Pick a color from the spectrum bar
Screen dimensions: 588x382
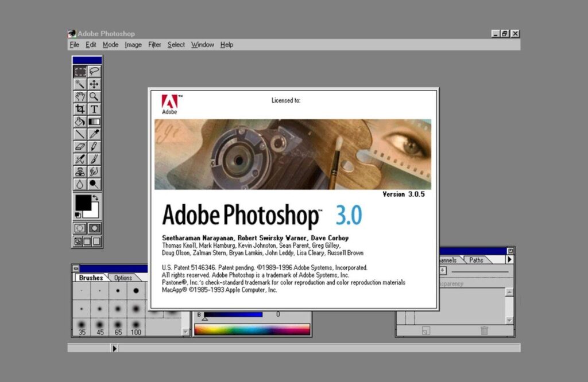click(x=253, y=329)
